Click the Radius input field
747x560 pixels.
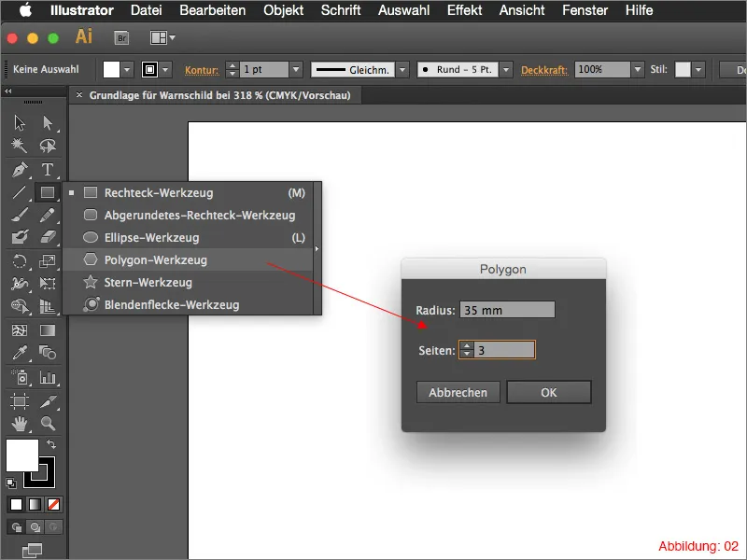pyautogui.click(x=507, y=310)
